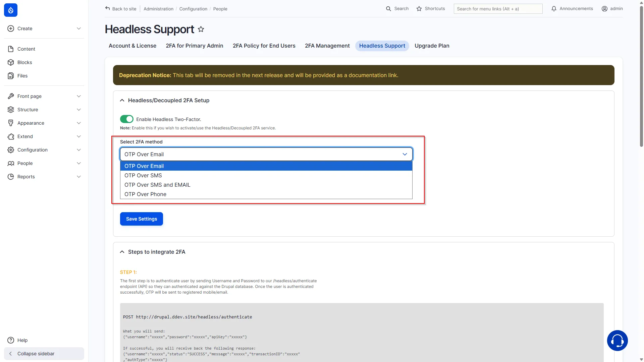
Task: Click the Announcements bell icon
Action: (554, 9)
